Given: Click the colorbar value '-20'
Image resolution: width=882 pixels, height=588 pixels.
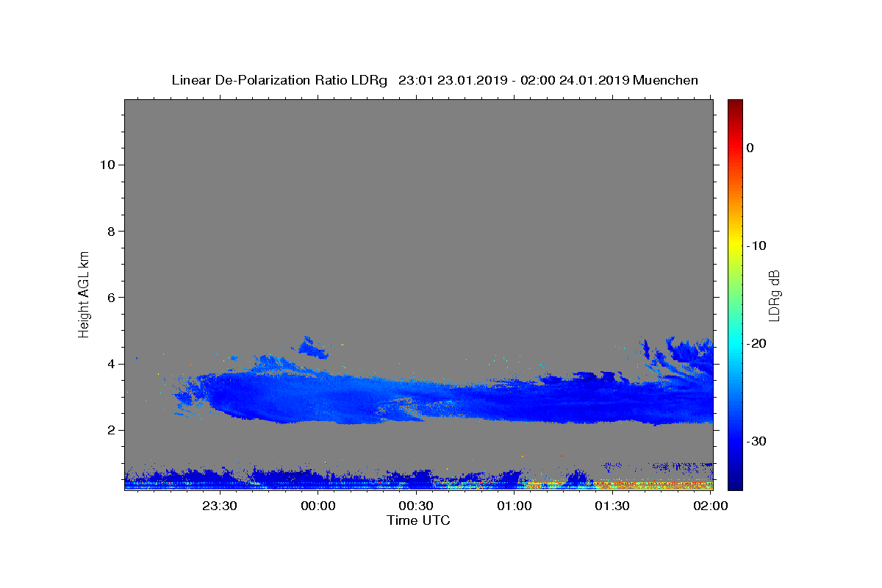Looking at the screenshot, I should (757, 343).
